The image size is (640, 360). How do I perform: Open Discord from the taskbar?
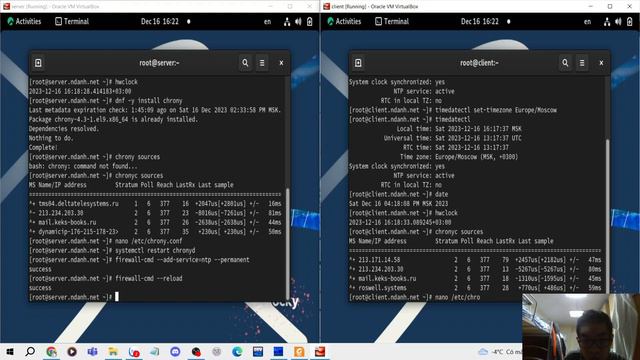pos(175,351)
